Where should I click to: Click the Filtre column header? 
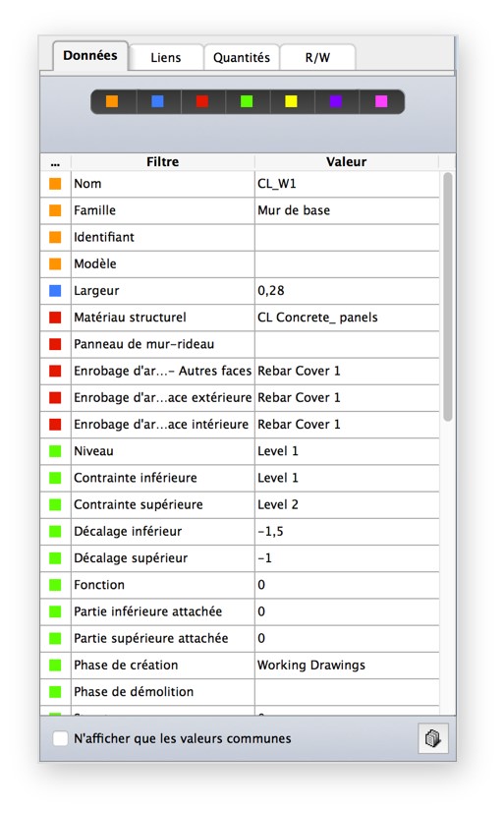[163, 162]
